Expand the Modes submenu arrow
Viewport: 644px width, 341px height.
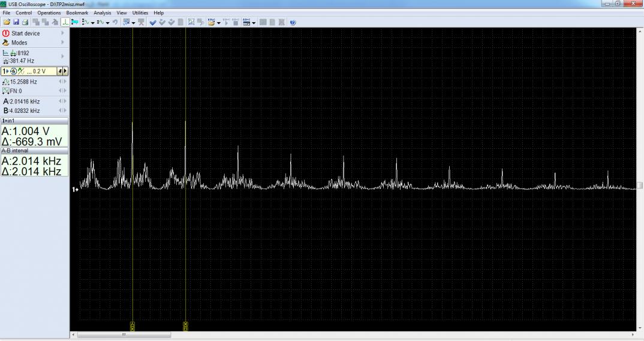click(62, 43)
